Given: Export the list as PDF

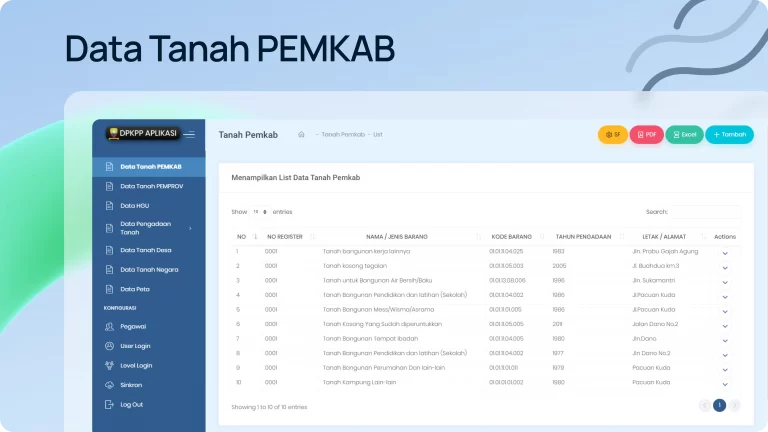Looking at the screenshot, I should (647, 135).
